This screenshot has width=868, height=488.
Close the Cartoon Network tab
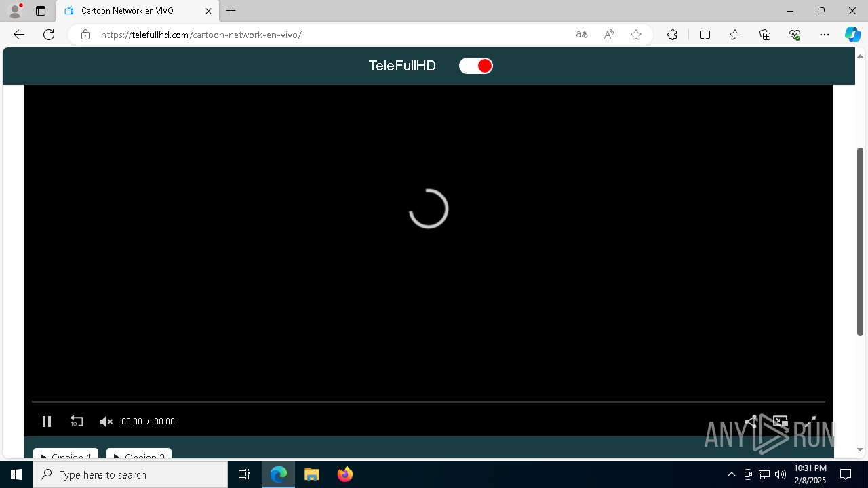208,11
